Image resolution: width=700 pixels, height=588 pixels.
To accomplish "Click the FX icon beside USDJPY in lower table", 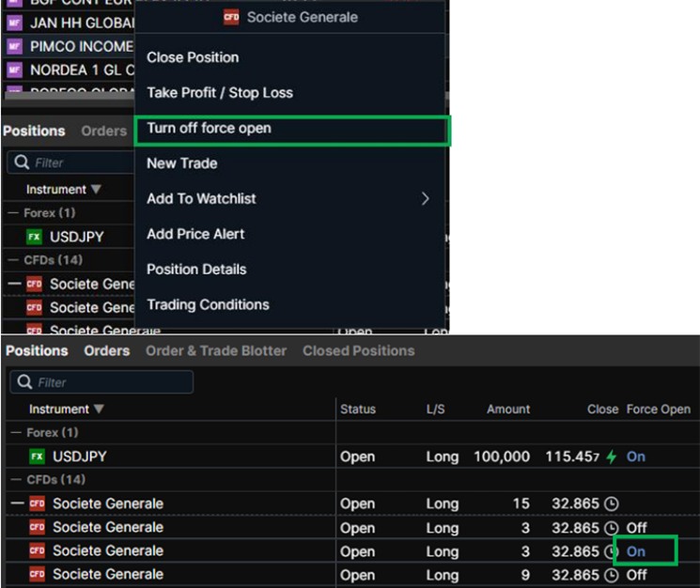I will (x=38, y=456).
